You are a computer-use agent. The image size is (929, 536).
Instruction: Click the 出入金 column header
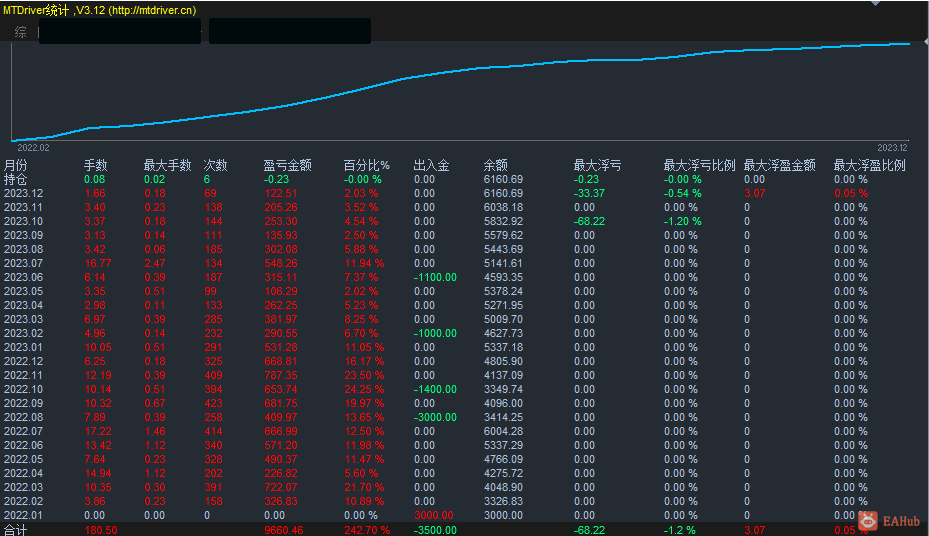431,165
